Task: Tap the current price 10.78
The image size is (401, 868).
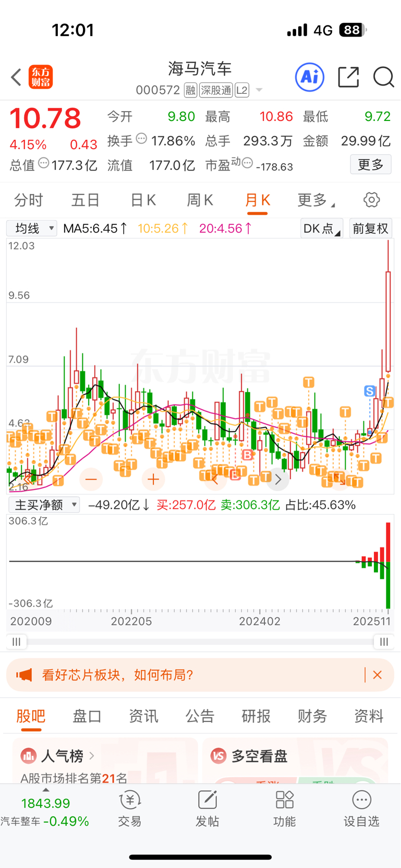Action: [x=45, y=118]
